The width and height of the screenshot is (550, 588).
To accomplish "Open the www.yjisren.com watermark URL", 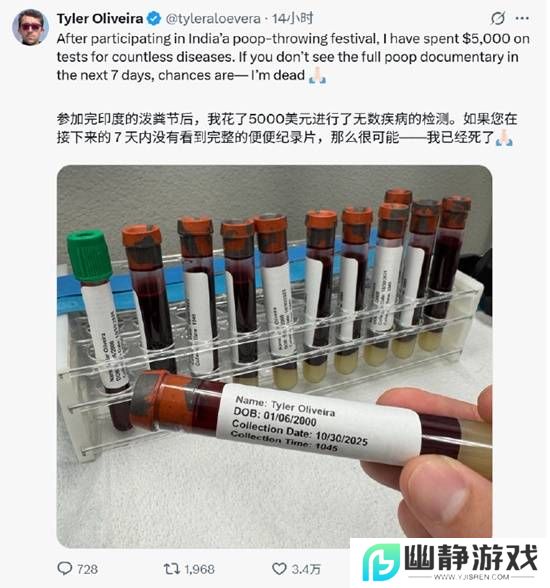I will (471, 576).
